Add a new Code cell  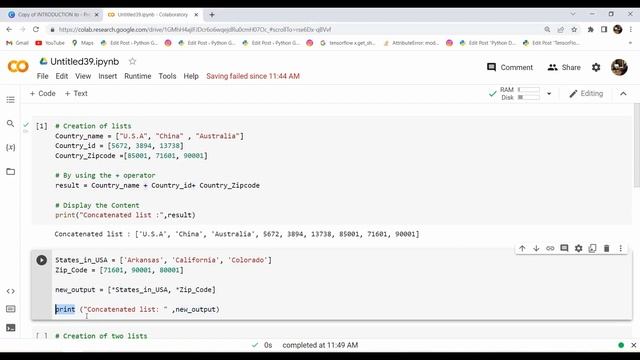(x=42, y=93)
